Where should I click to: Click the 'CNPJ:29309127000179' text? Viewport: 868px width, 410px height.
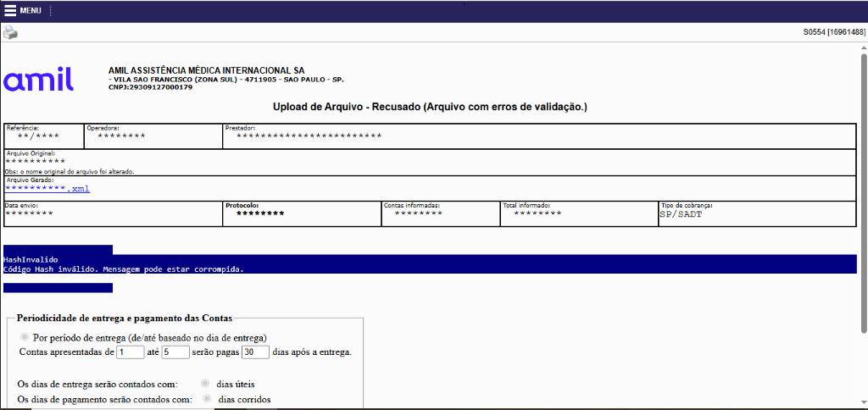point(151,87)
